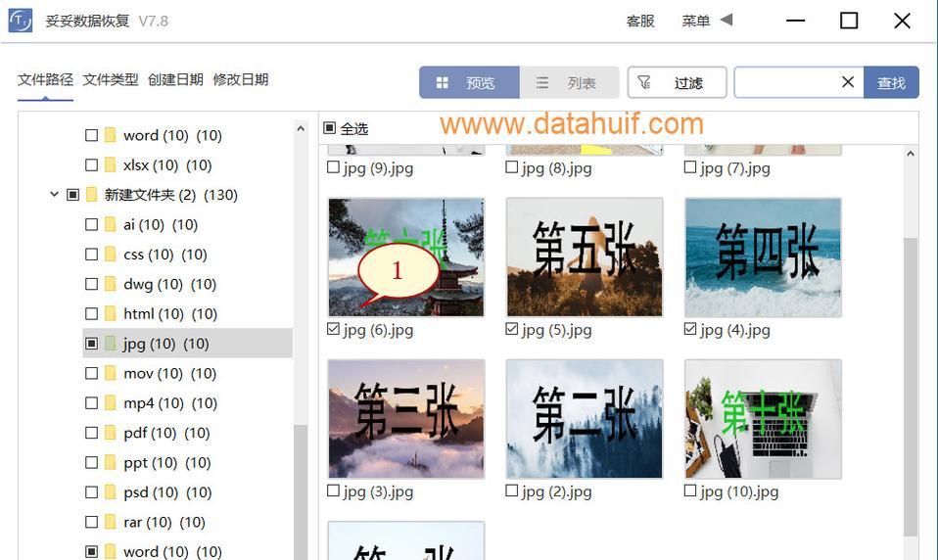Image resolution: width=938 pixels, height=560 pixels.
Task: Toggle the 全选 select-all checkbox
Action: (329, 128)
